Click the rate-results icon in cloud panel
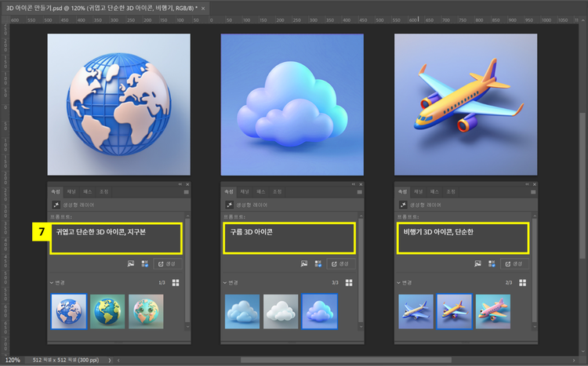Image resolution: width=588 pixels, height=366 pixels. (x=318, y=264)
